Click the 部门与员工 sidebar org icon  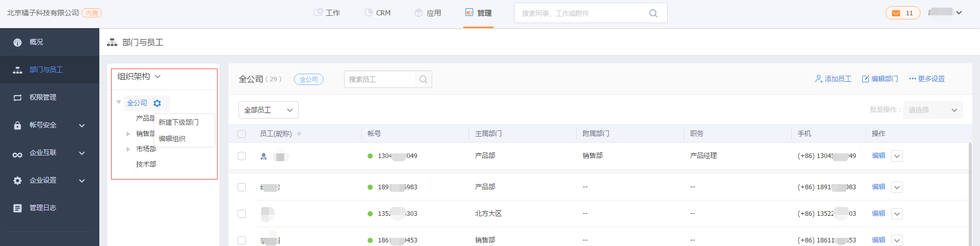pos(17,70)
